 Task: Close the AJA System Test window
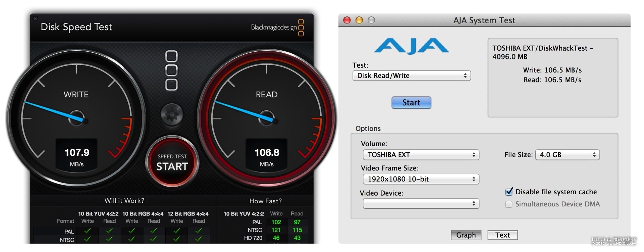coord(347,20)
